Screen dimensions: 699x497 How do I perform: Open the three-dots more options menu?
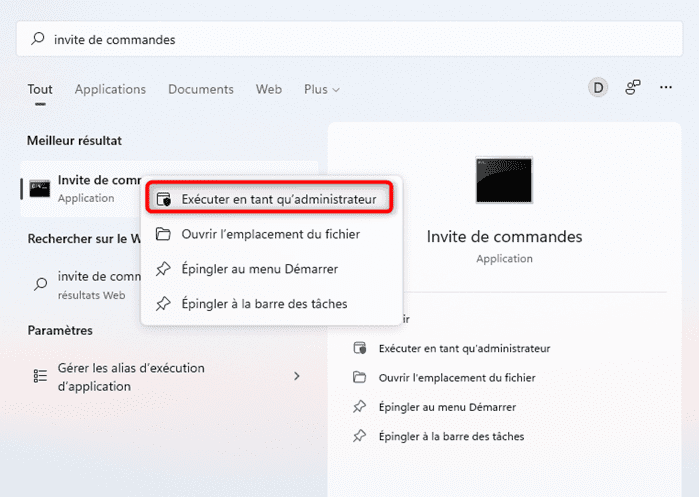click(666, 87)
